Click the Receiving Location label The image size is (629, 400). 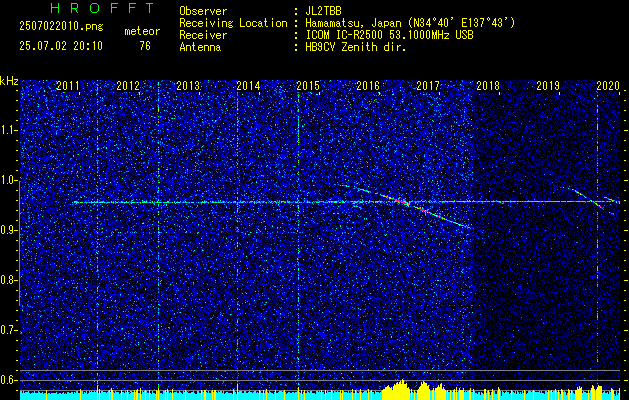(x=233, y=23)
